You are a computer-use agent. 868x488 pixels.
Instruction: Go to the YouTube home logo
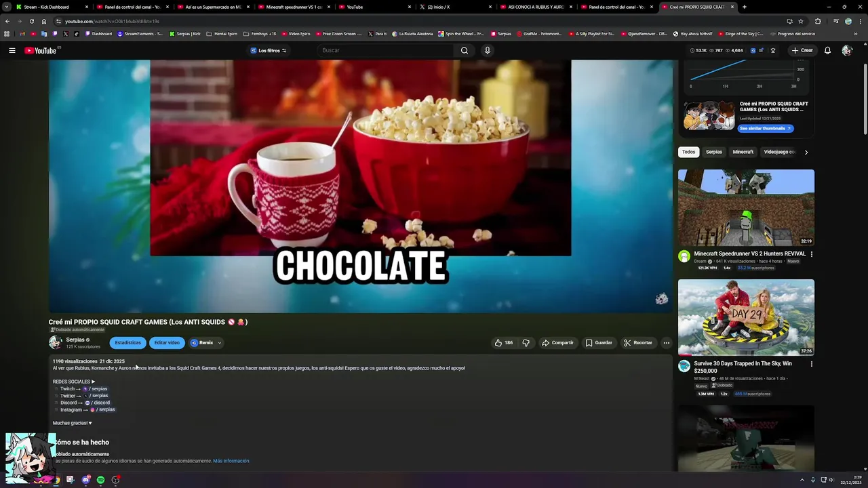click(x=41, y=50)
